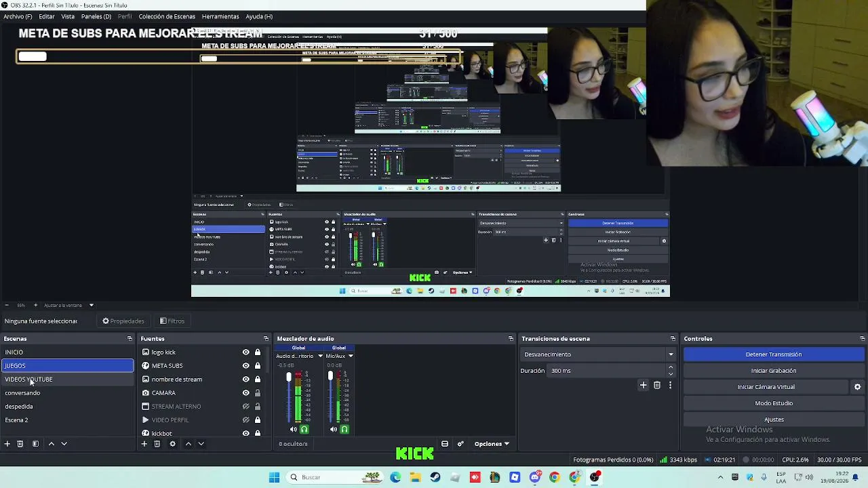This screenshot has height=488, width=868.
Task: Open the preview scaling dropdown arrow
Action: [x=91, y=305]
